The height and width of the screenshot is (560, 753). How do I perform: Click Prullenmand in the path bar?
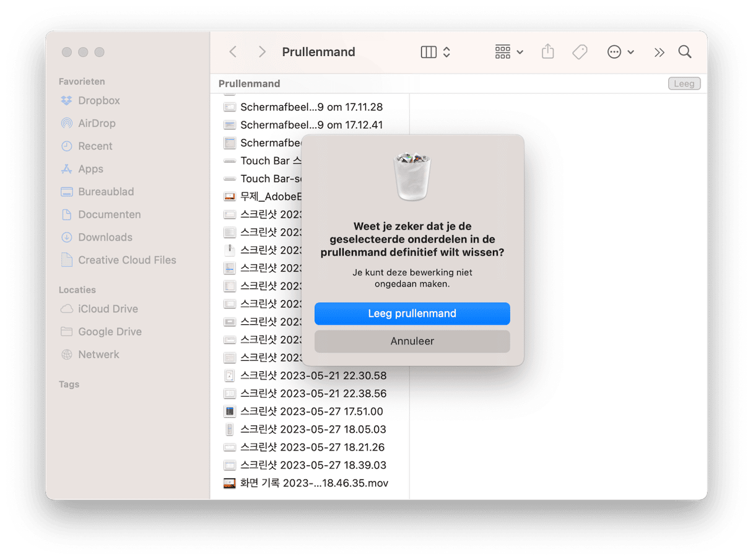pyautogui.click(x=249, y=84)
